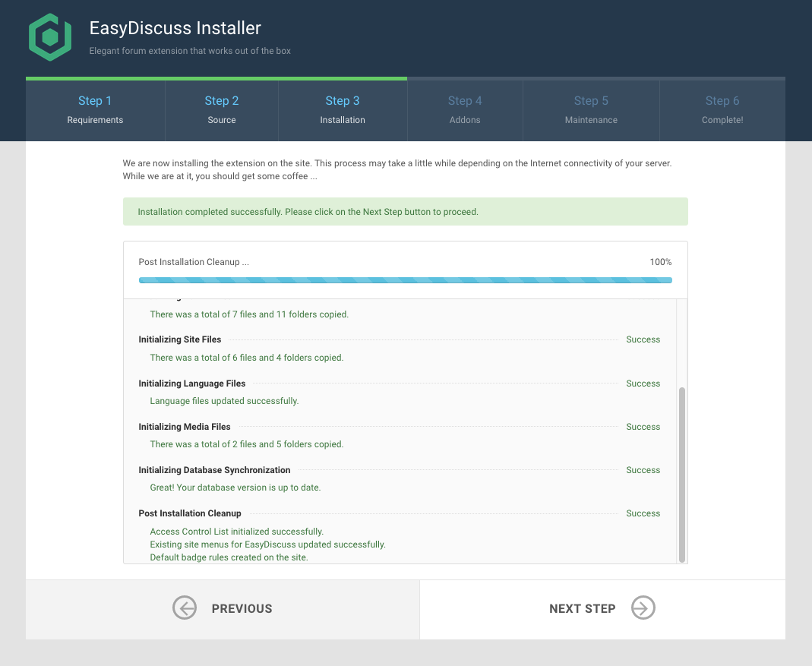Click the EasyDiscuss hexagon logo
This screenshot has width=812, height=666.
(x=49, y=37)
